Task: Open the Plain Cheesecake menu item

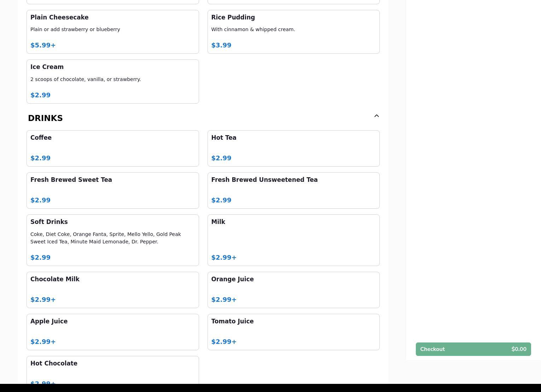Action: [x=112, y=32]
